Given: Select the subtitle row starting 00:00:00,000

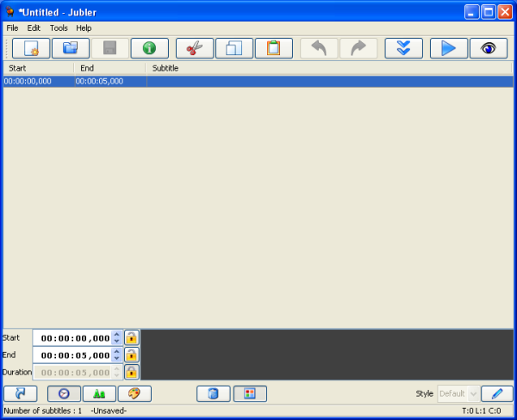Looking at the screenshot, I should click(258, 81).
